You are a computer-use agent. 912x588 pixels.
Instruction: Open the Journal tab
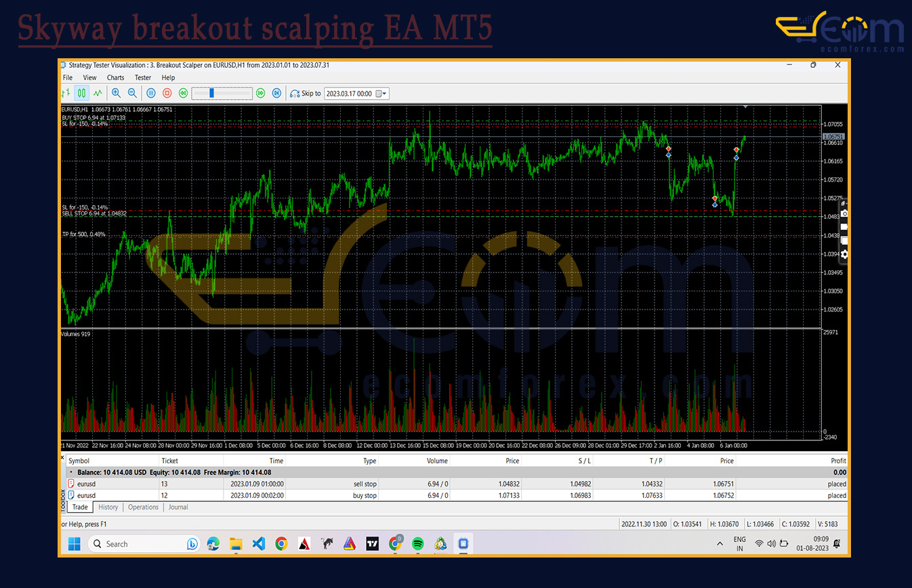tap(178, 507)
